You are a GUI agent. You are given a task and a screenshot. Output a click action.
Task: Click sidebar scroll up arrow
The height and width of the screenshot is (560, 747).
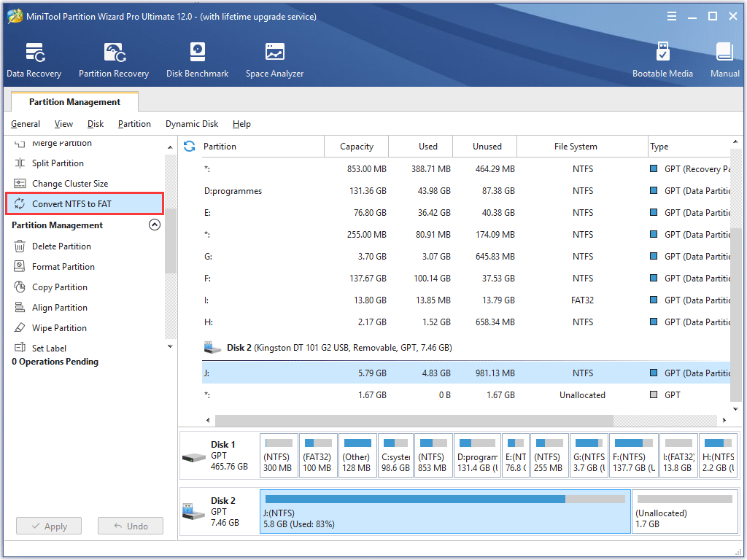click(x=170, y=147)
